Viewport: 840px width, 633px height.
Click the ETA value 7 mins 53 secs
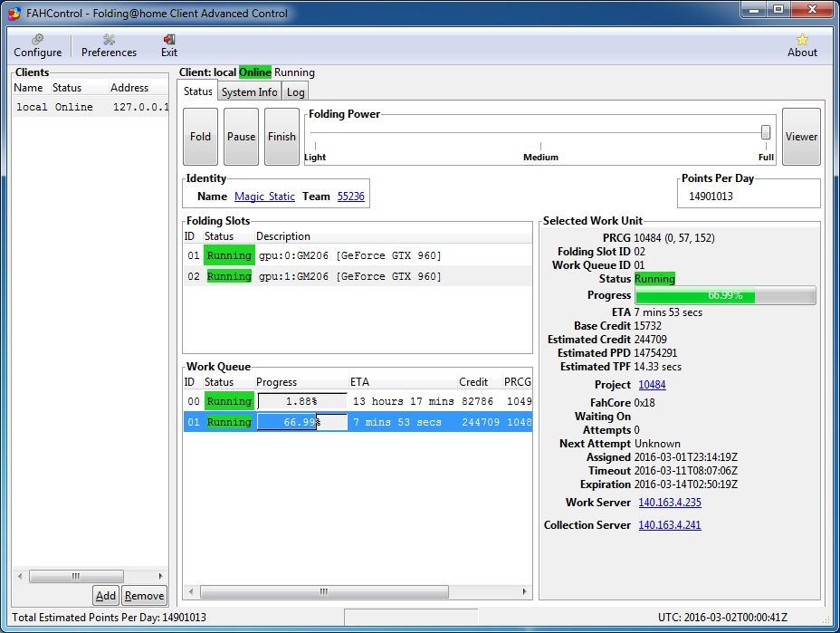tap(668, 312)
